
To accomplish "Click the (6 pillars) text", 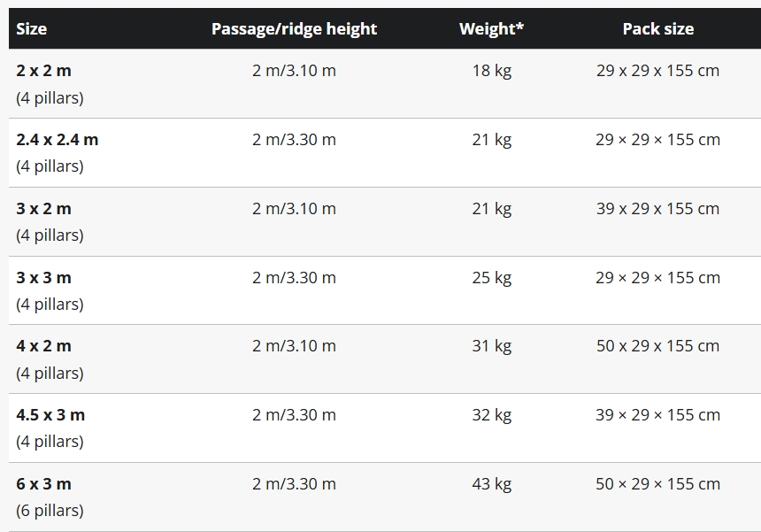I will click(x=50, y=511).
